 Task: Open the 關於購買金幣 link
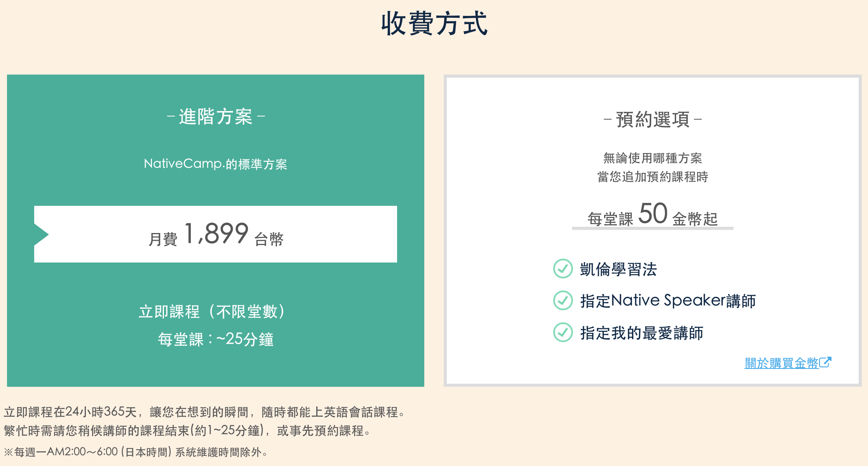click(x=782, y=363)
